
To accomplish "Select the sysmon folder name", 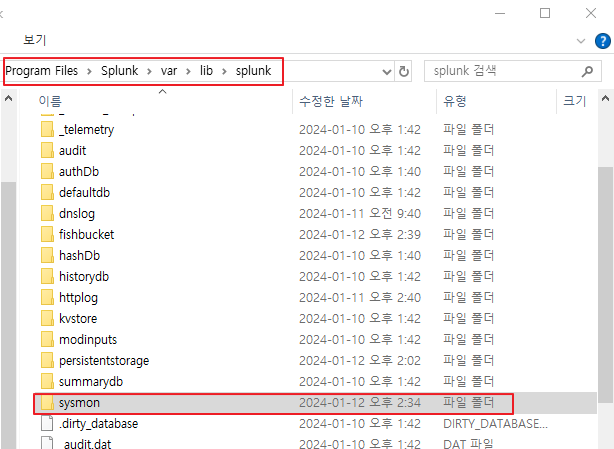I will pyautogui.click(x=79, y=403).
